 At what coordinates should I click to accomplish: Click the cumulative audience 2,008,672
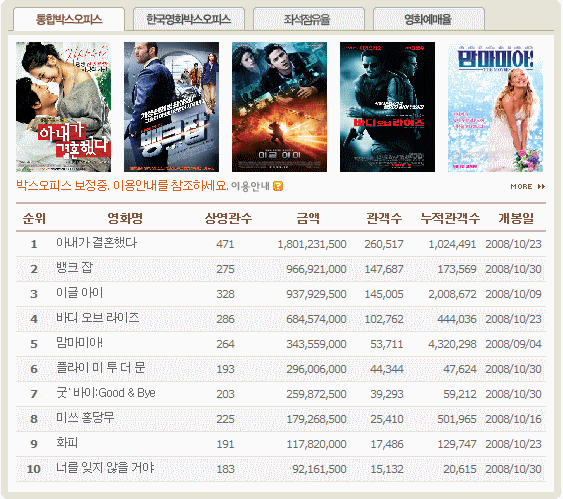pos(452,294)
